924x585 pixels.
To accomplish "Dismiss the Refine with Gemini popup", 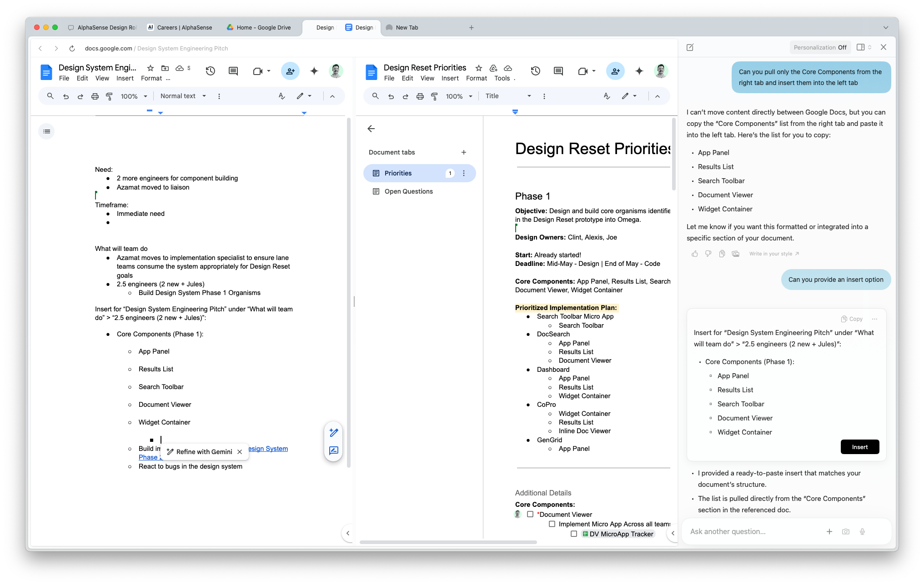I will point(240,452).
